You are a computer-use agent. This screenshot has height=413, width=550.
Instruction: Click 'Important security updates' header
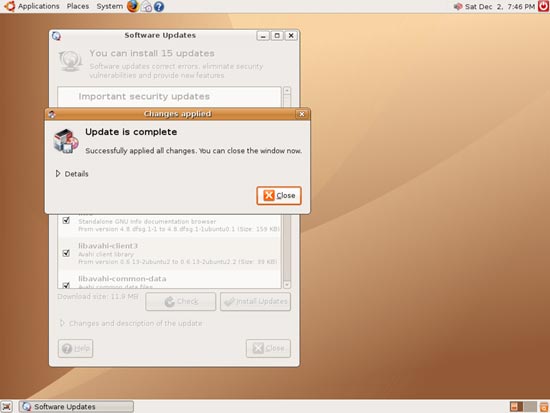(x=144, y=96)
